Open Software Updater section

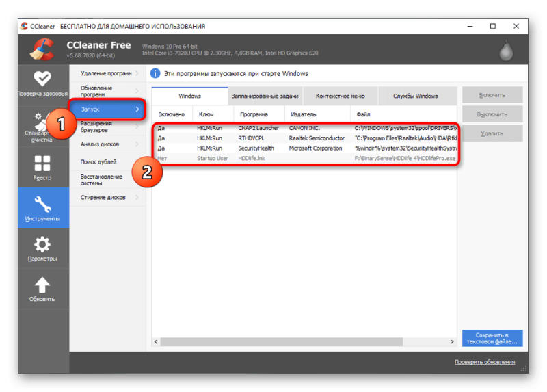point(108,91)
